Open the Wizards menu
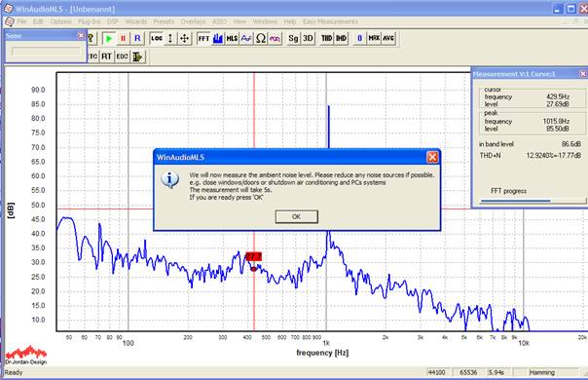588x380 pixels. 135,21
